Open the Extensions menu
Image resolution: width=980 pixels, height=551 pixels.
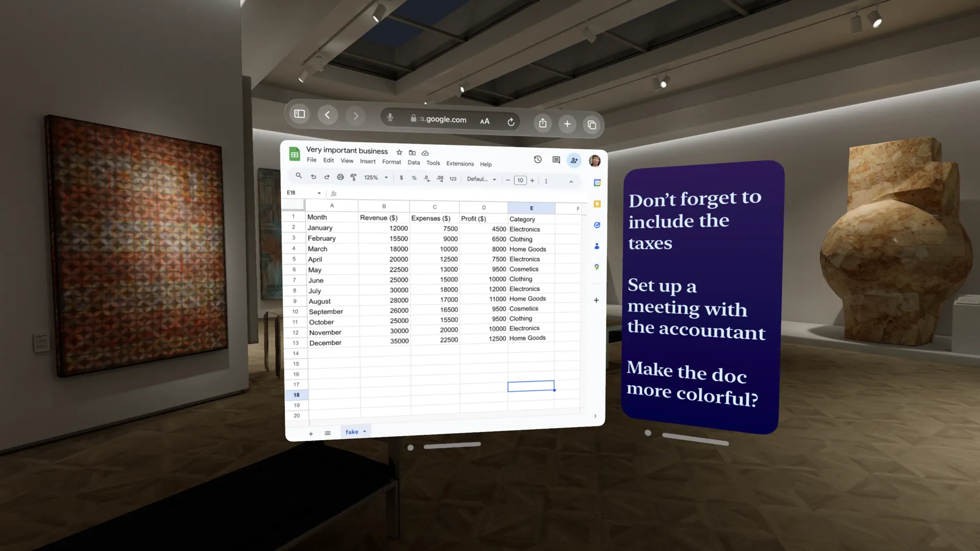[460, 164]
